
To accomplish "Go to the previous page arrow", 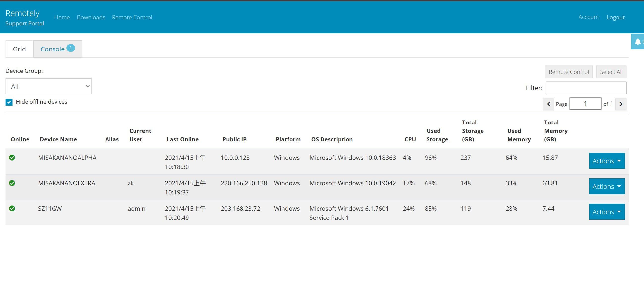I will coord(548,104).
